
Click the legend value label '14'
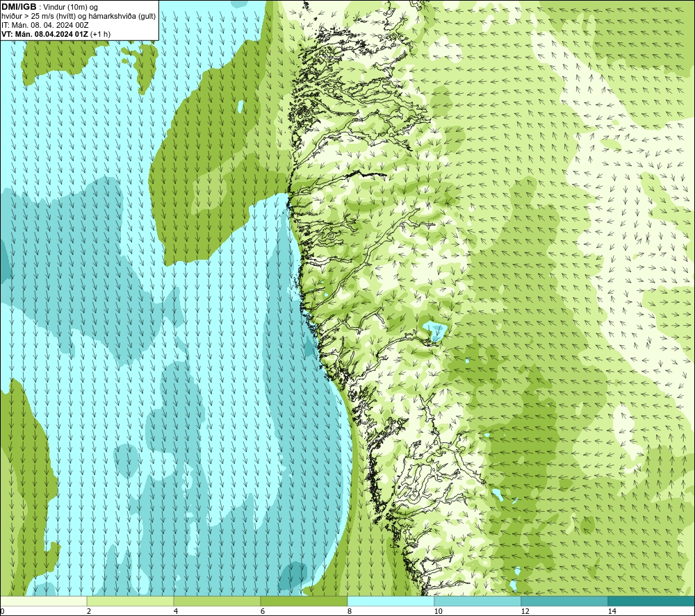coord(612,611)
